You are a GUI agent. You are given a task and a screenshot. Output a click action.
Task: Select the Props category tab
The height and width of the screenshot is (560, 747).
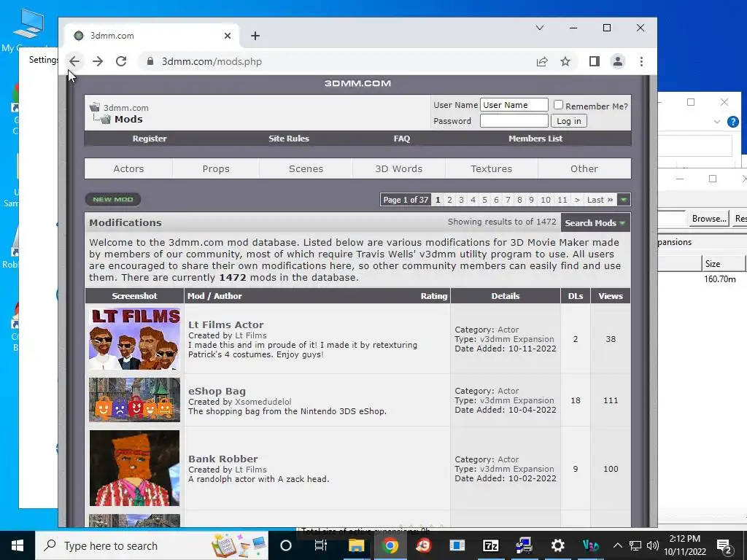click(216, 168)
